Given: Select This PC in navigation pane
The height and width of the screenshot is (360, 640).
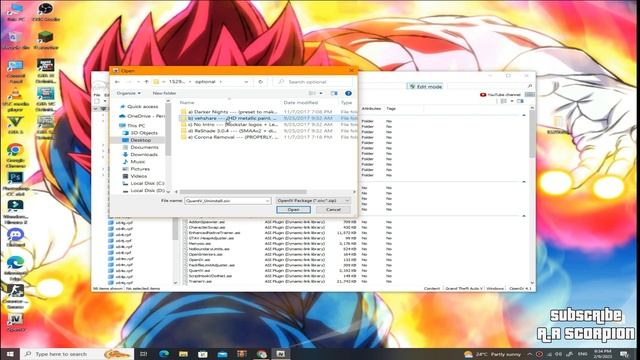Looking at the screenshot, I should tap(136, 125).
